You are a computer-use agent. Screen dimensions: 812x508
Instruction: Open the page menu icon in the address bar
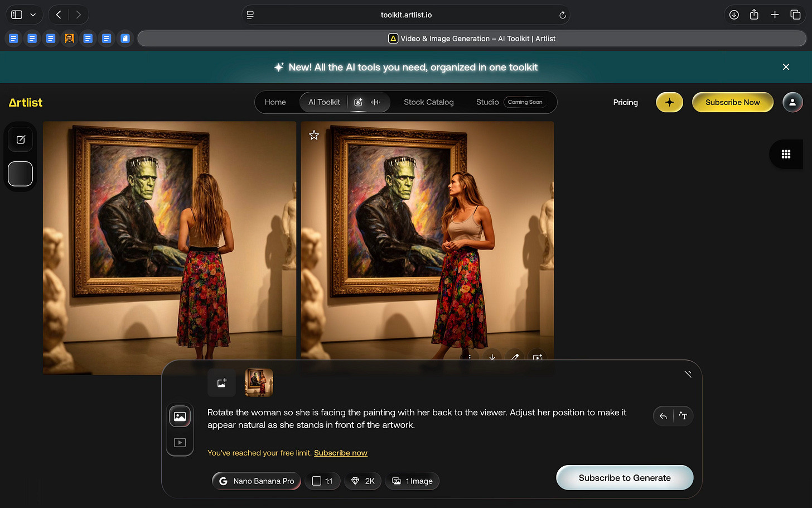pos(250,15)
